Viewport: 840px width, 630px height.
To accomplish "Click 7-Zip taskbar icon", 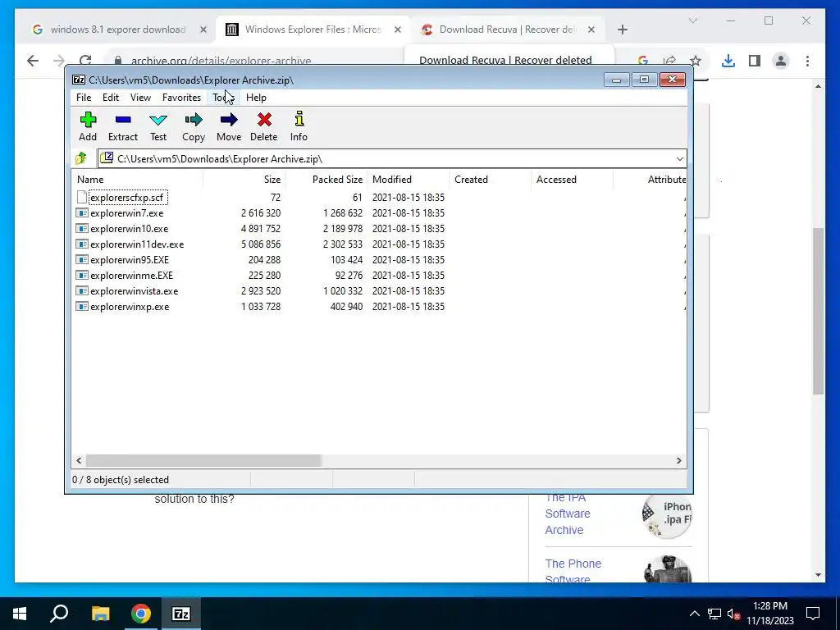I will click(180, 614).
